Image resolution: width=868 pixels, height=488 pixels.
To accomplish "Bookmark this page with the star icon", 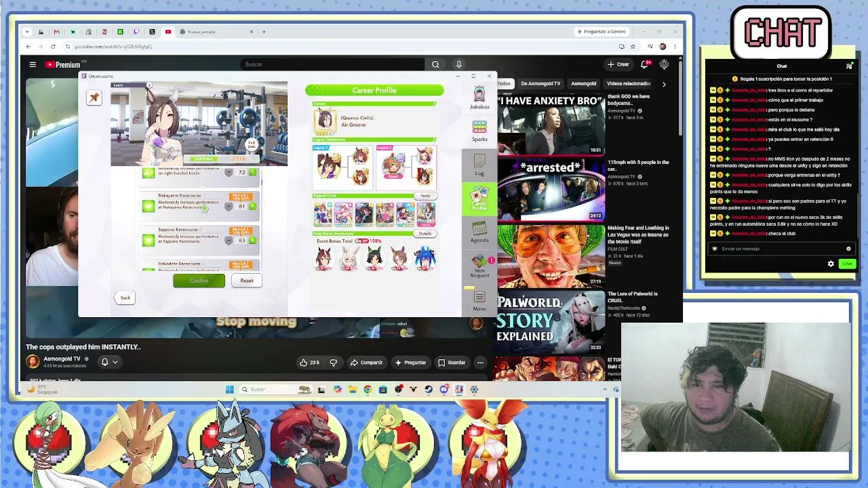I will (x=633, y=47).
